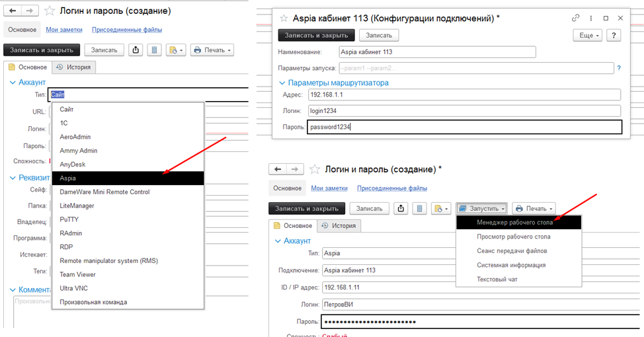The image size is (644, 337).
Task: Collapse the Комментарий section
Action: pyautogui.click(x=12, y=289)
